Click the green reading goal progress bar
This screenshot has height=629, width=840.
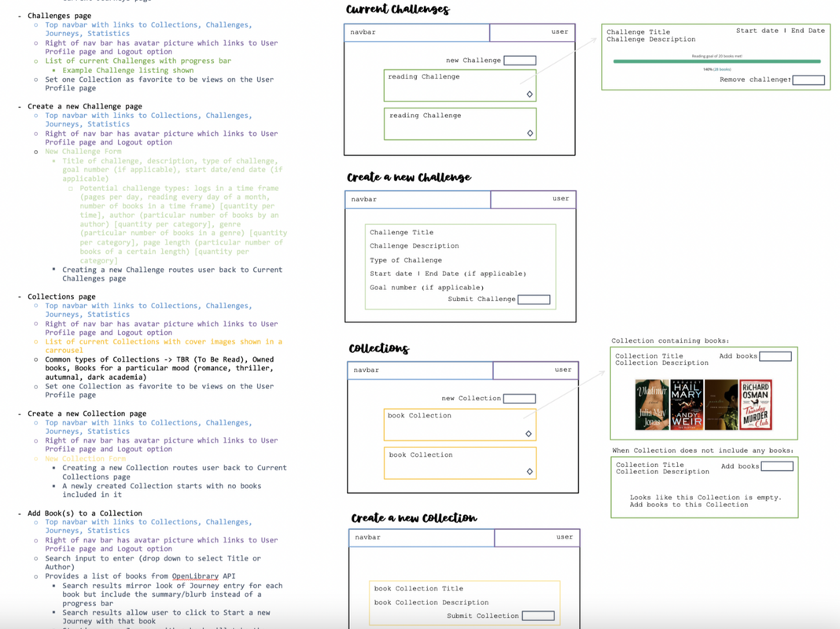717,61
